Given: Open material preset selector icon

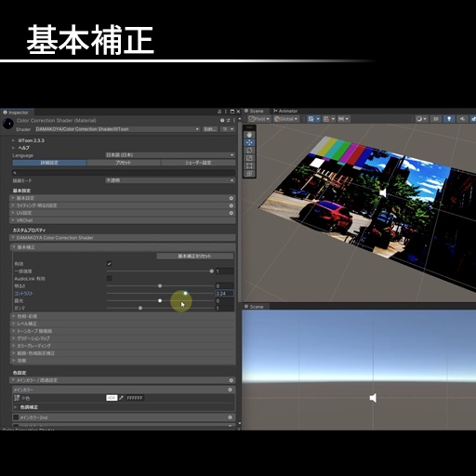Looking at the screenshot, I should point(229,120).
